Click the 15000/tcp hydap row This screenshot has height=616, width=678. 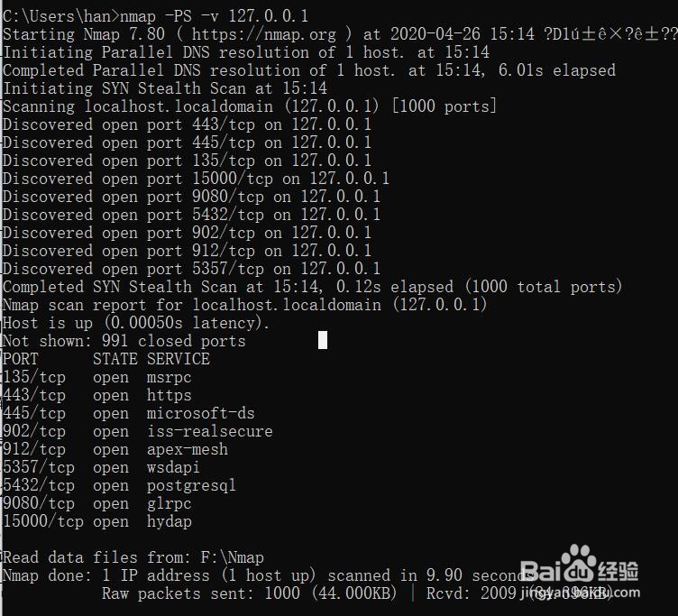(x=97, y=521)
